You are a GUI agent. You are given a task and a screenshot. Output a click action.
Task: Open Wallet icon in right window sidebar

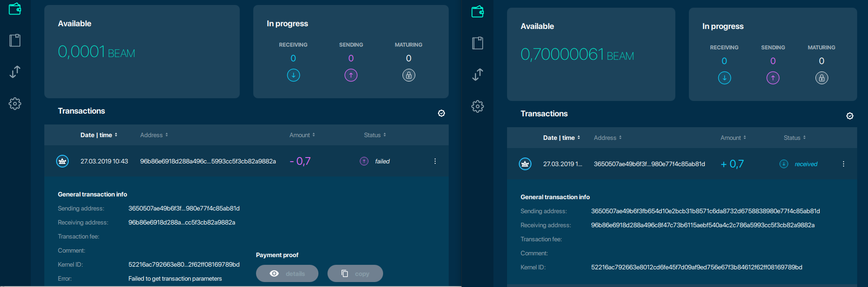(x=478, y=11)
